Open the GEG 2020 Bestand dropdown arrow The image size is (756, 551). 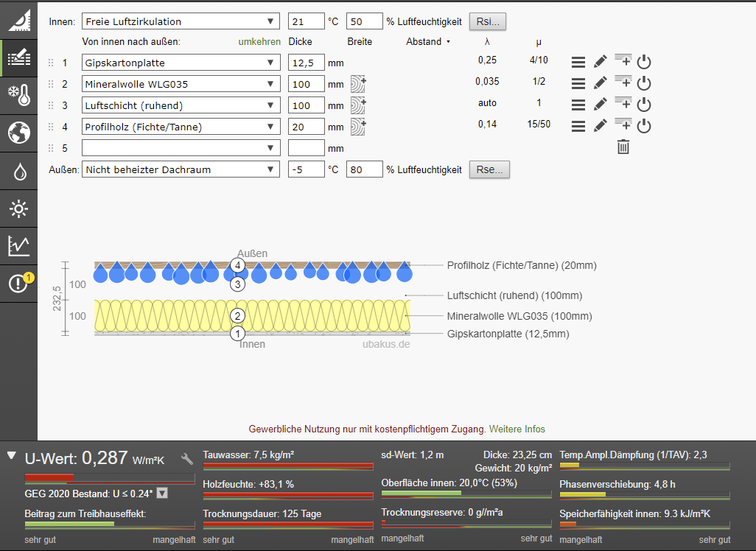click(x=163, y=493)
